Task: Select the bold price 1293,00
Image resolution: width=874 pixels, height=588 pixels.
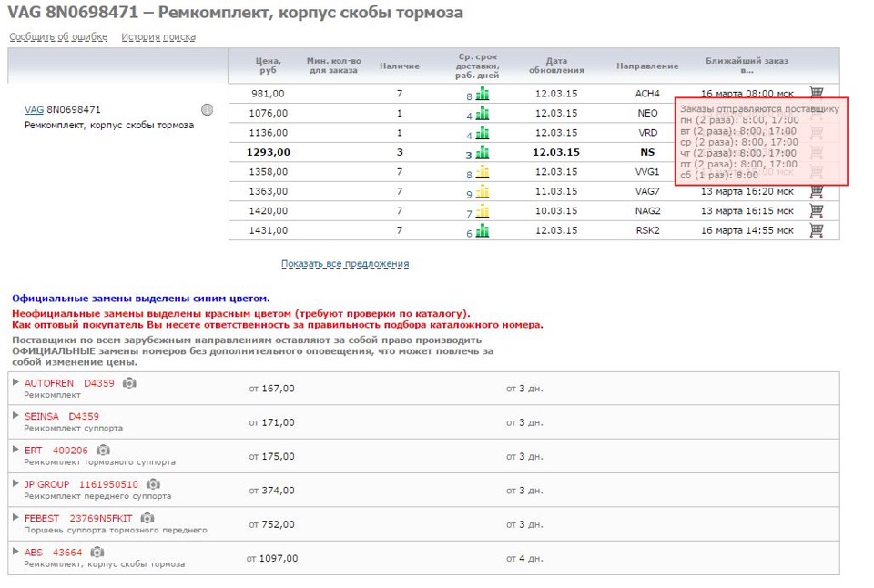Action: [x=268, y=152]
